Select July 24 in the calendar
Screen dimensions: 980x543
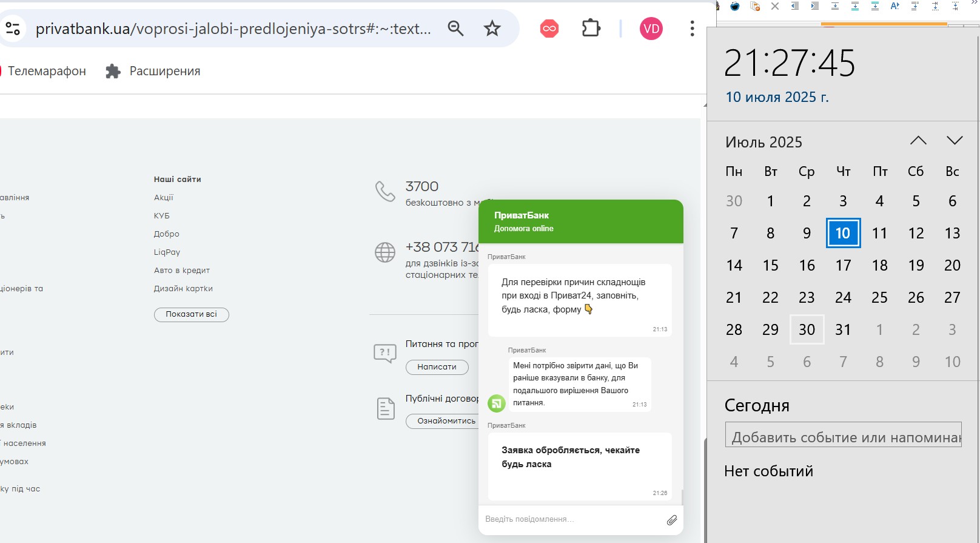843,297
